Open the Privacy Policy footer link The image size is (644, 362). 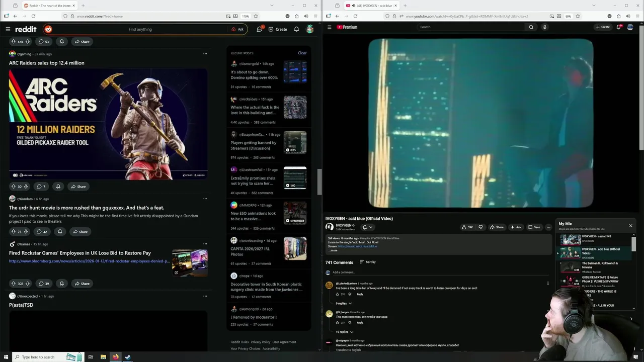[x=261, y=342]
